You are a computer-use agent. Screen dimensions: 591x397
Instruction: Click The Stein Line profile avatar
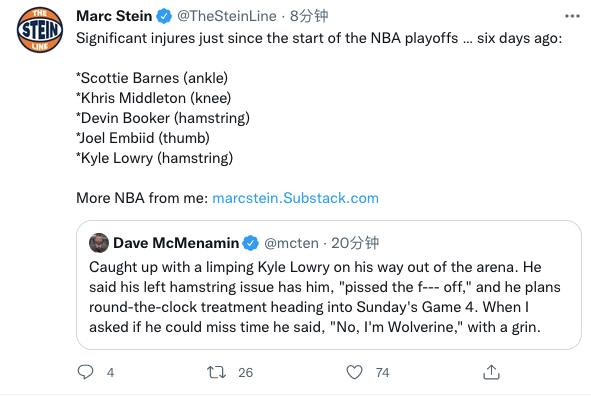coord(40,30)
